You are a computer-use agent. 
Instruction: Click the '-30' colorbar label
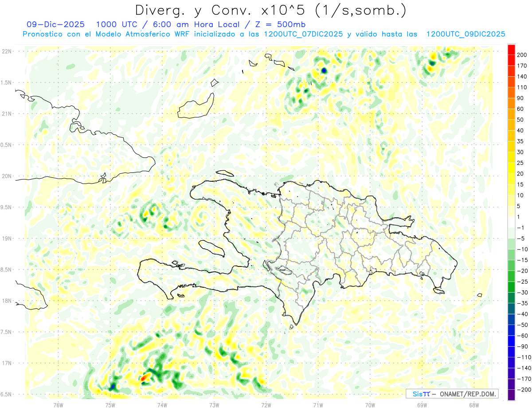[524, 292]
